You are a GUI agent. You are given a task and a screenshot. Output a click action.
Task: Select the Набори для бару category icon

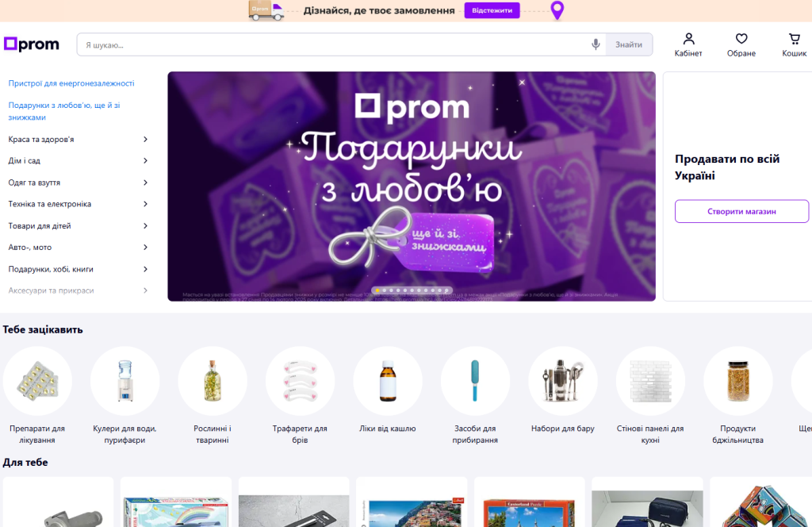click(x=562, y=381)
